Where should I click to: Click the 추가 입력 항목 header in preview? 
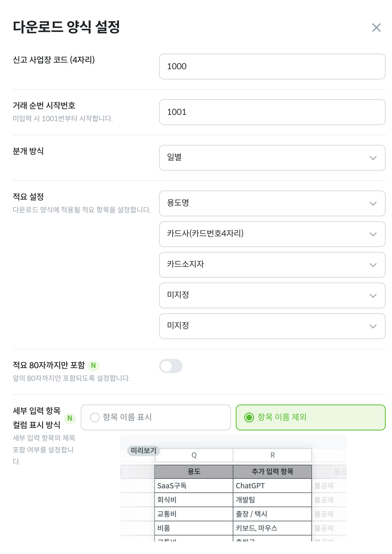tap(272, 471)
